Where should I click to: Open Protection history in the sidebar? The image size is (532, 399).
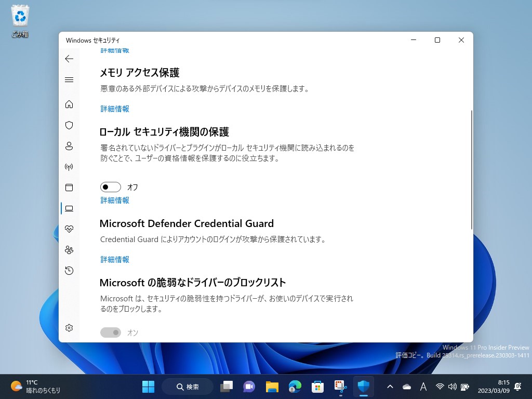pyautogui.click(x=69, y=270)
